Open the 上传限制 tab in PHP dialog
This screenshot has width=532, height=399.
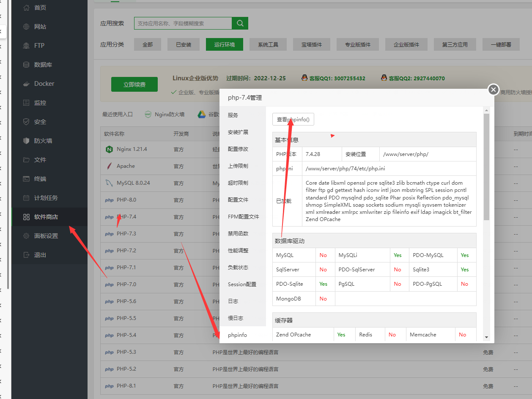coord(243,166)
